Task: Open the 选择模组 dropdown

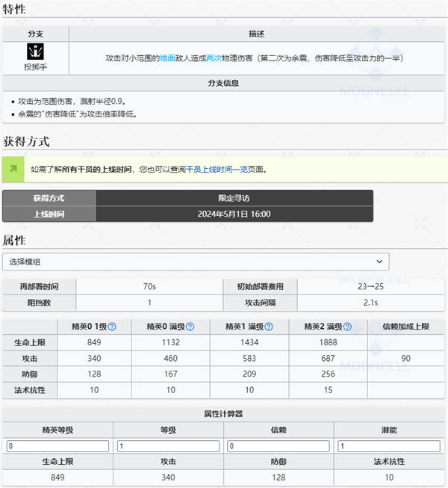Action: tap(196, 262)
